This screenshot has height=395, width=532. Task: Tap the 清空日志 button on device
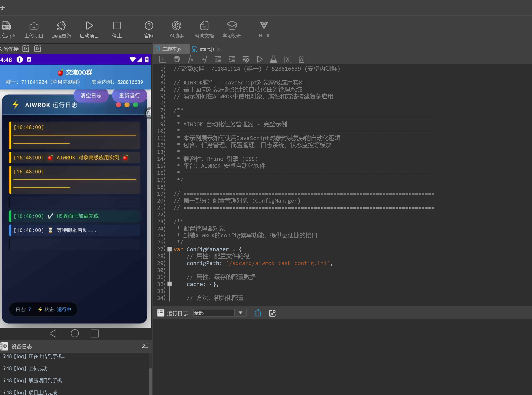(x=91, y=96)
